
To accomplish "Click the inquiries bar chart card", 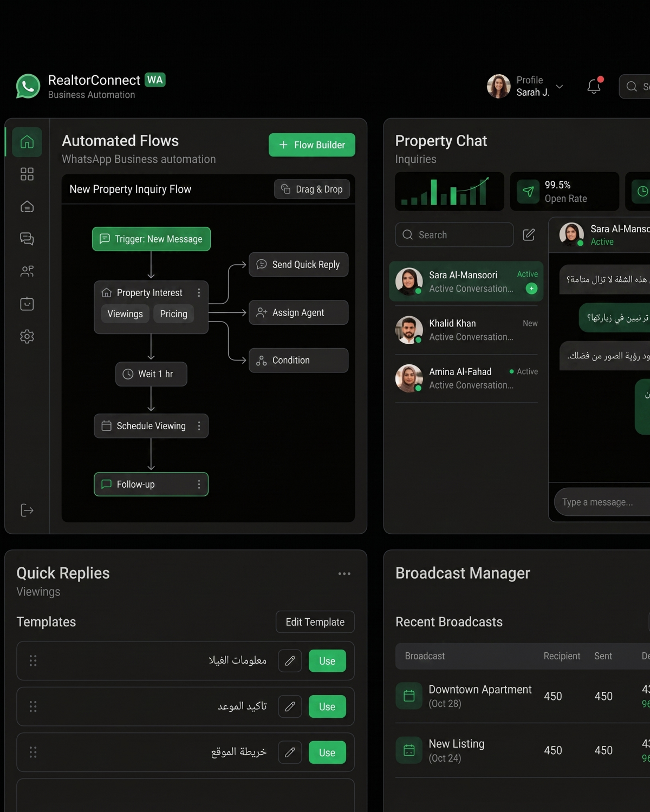I will click(450, 191).
